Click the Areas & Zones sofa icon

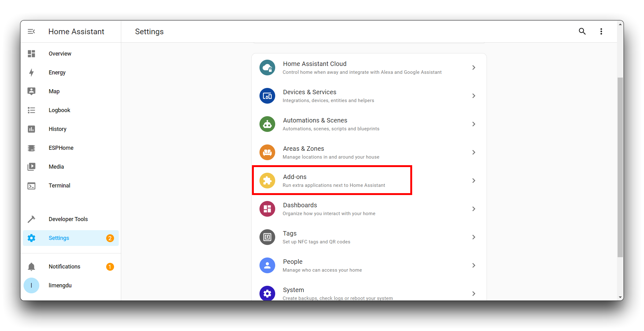pyautogui.click(x=267, y=152)
